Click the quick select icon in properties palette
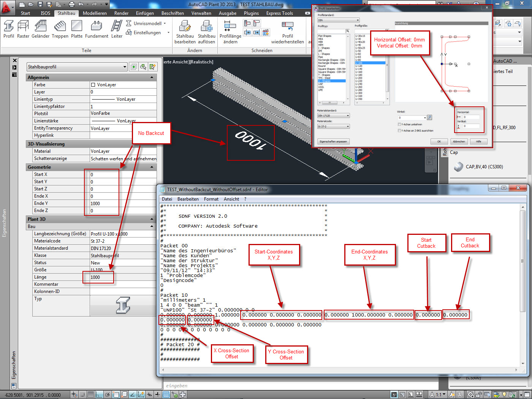This screenshot has height=399, width=532. 152,67
